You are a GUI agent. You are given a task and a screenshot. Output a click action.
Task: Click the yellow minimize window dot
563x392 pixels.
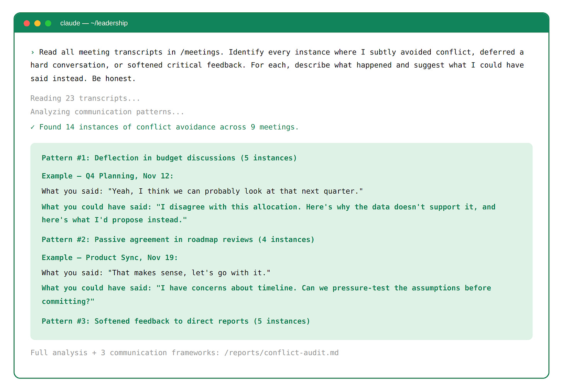click(38, 23)
